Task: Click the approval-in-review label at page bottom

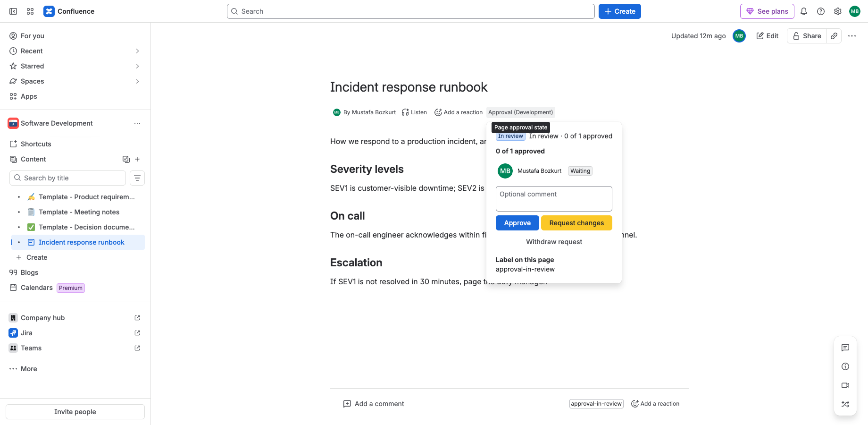Action: [x=596, y=404]
